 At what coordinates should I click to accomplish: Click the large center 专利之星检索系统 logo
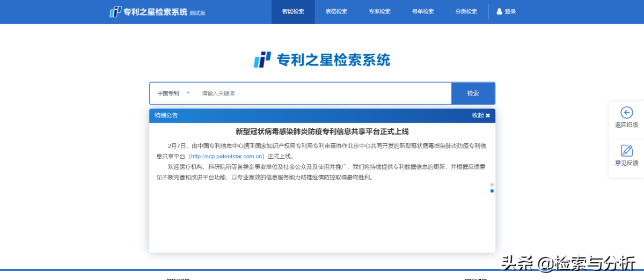[x=322, y=60]
